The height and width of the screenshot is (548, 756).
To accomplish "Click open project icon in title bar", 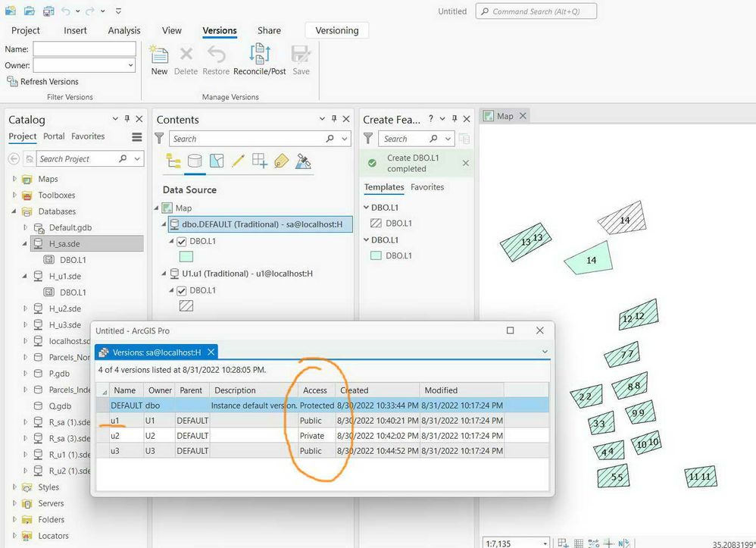I will coord(30,11).
